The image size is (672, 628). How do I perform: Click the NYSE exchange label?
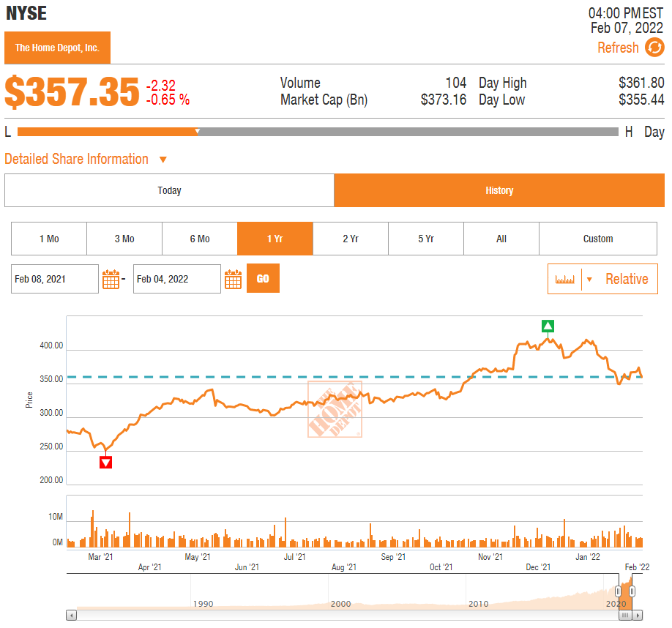pyautogui.click(x=26, y=13)
